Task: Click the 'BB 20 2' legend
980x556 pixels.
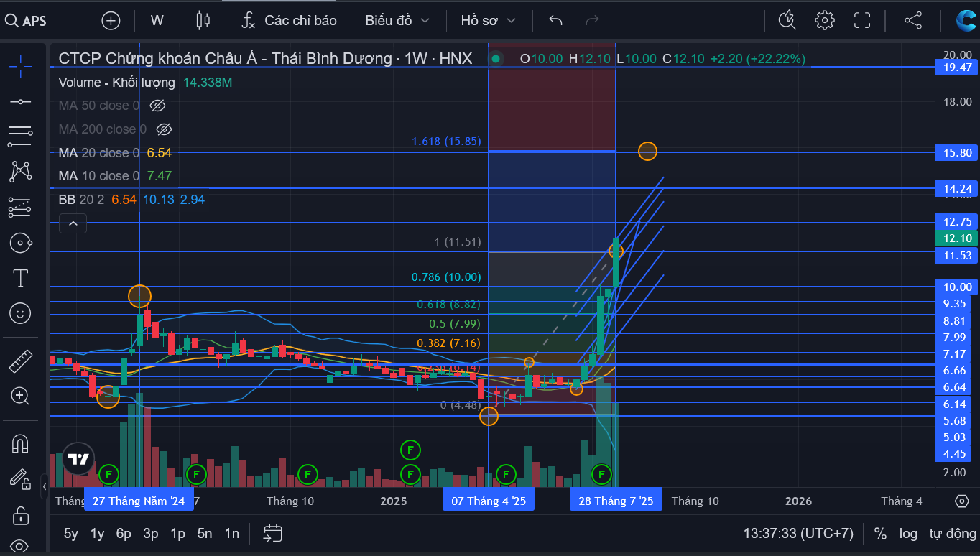Action: [x=80, y=200]
